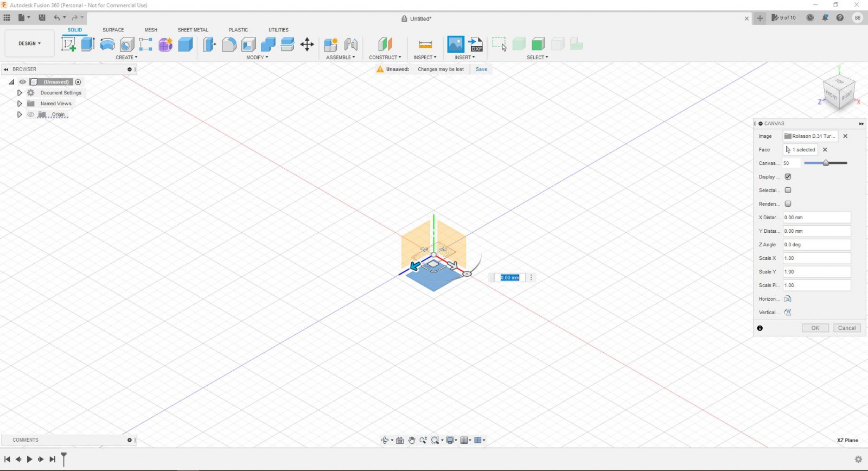Expand the Origin node
868x471 pixels.
[20, 114]
